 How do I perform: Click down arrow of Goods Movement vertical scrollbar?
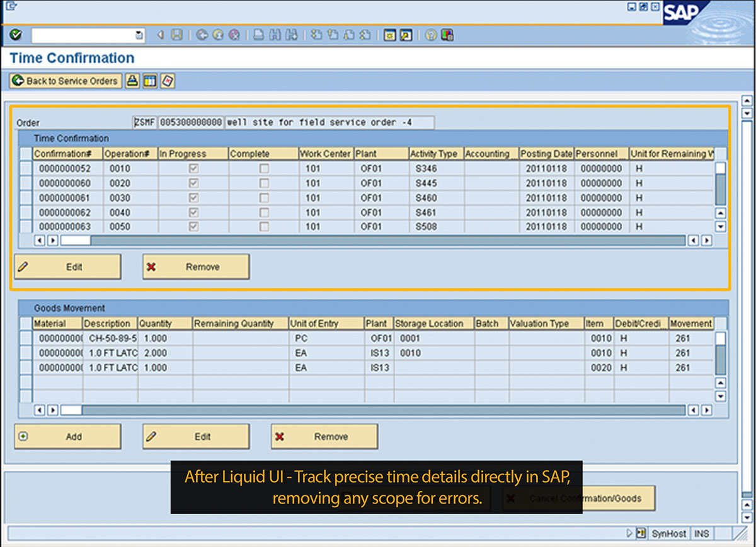coord(721,396)
